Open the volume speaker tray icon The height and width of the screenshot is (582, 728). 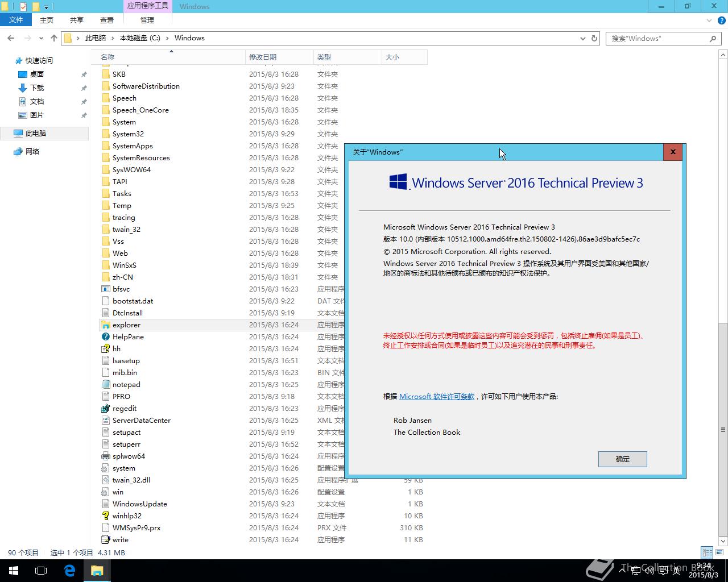click(x=649, y=570)
